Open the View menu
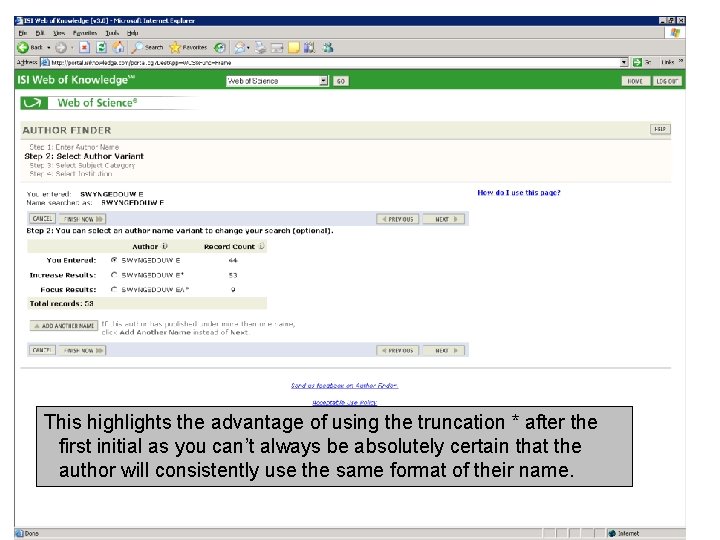 pos(59,33)
